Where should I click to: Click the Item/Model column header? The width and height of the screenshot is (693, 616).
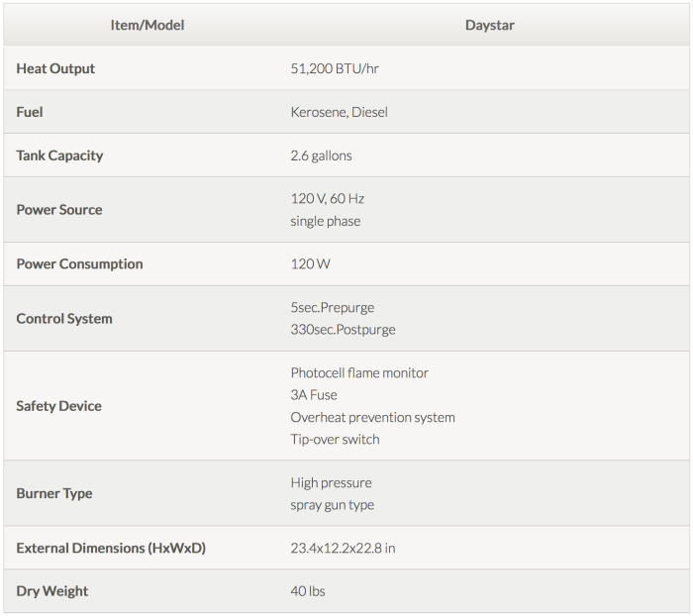pyautogui.click(x=147, y=25)
